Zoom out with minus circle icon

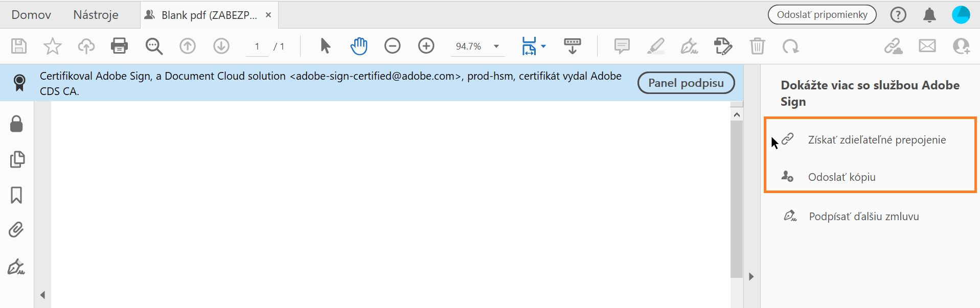coord(393,46)
